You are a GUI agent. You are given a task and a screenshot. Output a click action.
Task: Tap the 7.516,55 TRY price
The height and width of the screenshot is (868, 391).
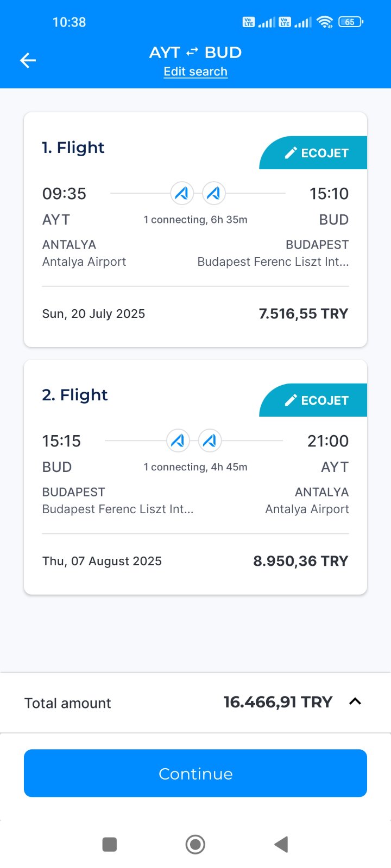point(303,314)
